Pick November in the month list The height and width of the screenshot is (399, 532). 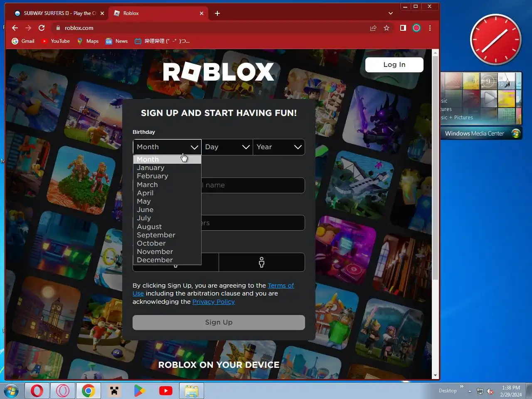[167, 251]
